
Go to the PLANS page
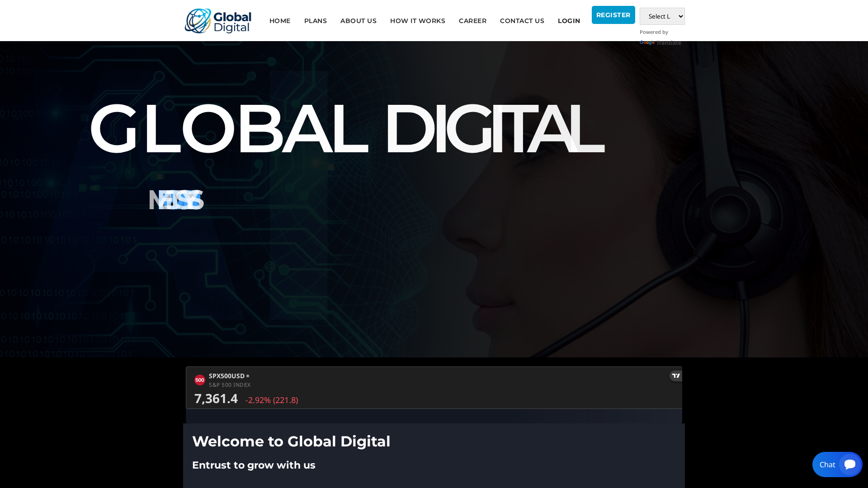click(x=316, y=21)
